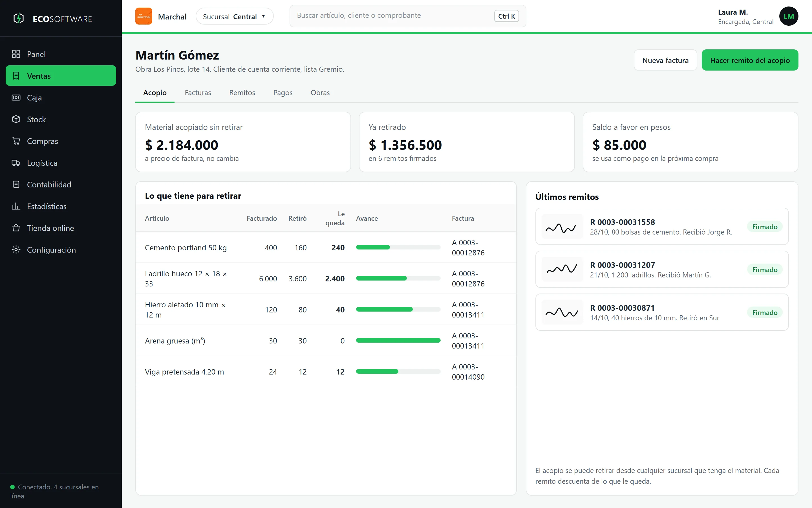Screen dimensions: 812x508
Task: Click the EcoSoftware logo icon
Action: [19, 18]
